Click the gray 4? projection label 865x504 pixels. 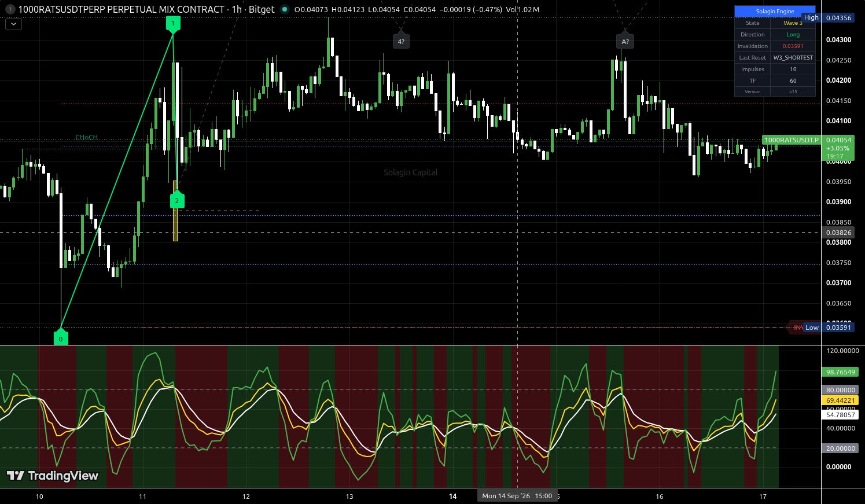(401, 41)
